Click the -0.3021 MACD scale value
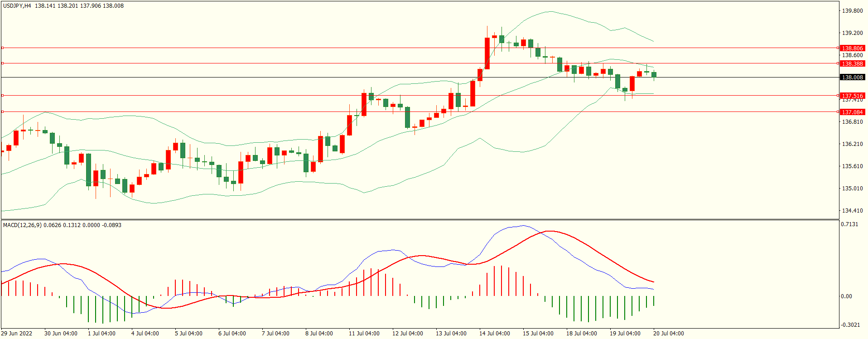 (x=849, y=325)
